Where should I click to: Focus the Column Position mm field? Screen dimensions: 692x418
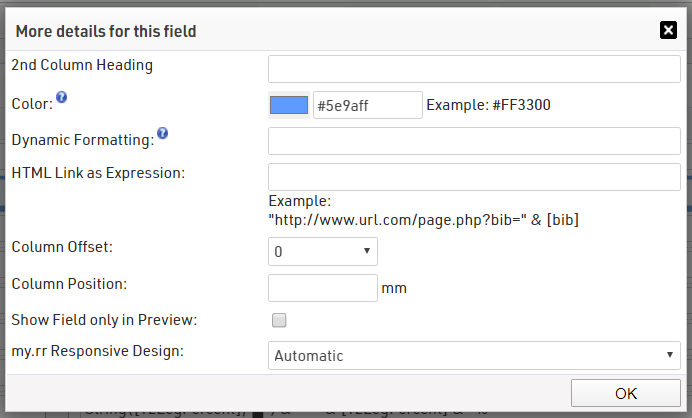tap(322, 288)
